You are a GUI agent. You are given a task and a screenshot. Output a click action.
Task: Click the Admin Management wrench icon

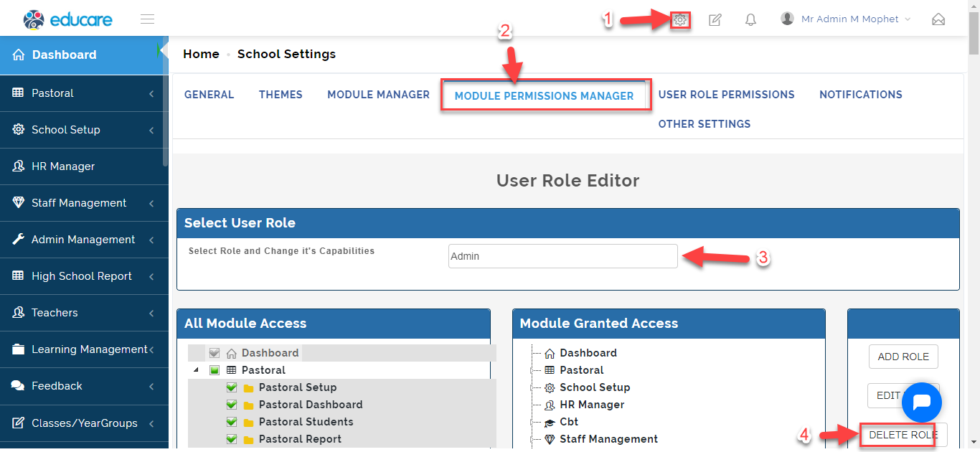19,240
